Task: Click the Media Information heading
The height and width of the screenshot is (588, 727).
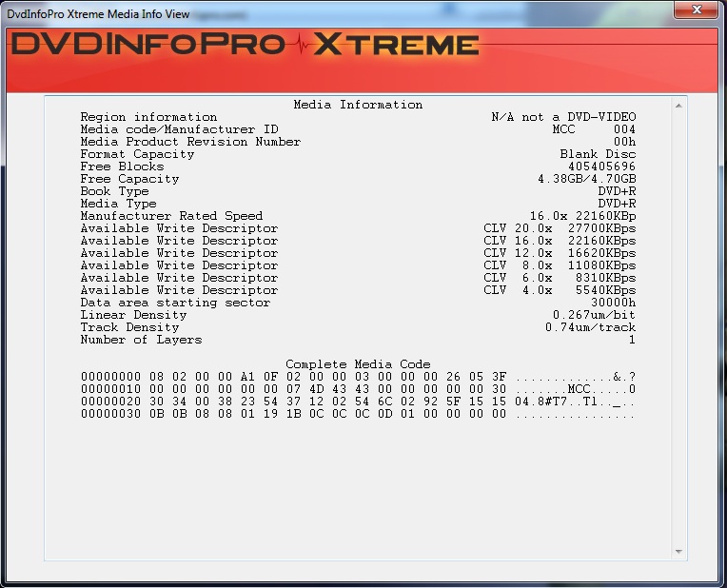Action: click(x=358, y=105)
